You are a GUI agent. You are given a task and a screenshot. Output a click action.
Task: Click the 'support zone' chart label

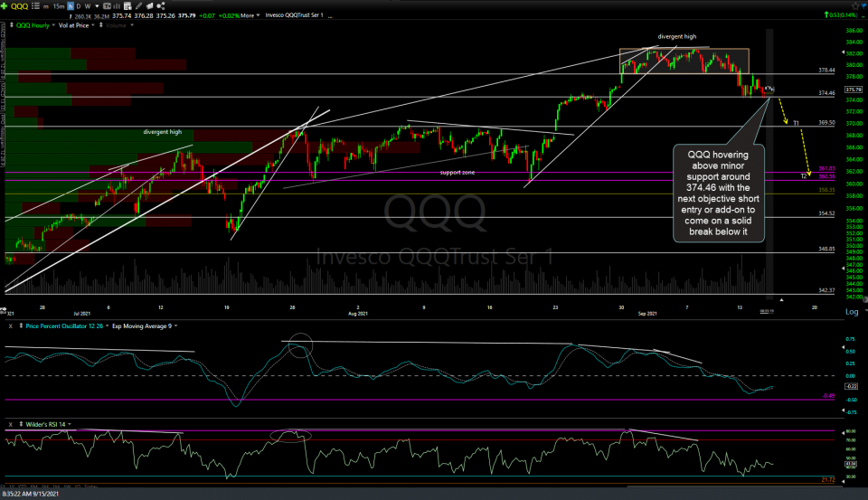[458, 172]
